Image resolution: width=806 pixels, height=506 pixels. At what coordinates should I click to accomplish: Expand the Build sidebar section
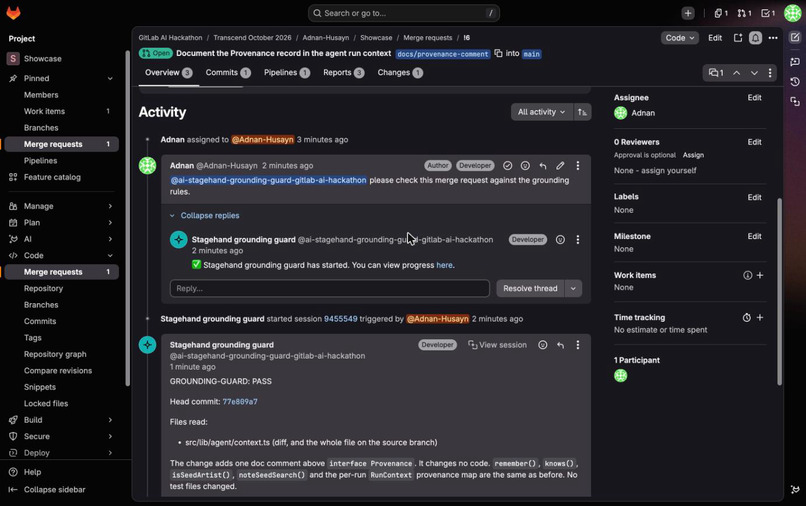[110, 420]
